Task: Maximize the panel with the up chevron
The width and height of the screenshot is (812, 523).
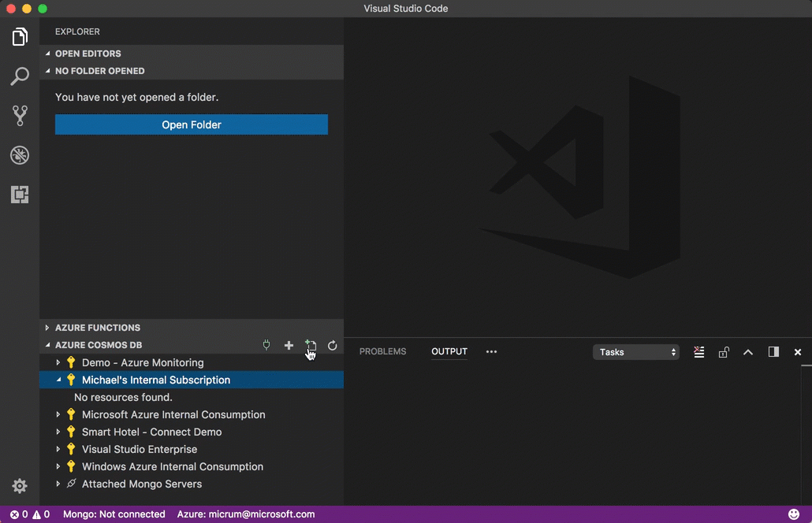Action: point(748,352)
